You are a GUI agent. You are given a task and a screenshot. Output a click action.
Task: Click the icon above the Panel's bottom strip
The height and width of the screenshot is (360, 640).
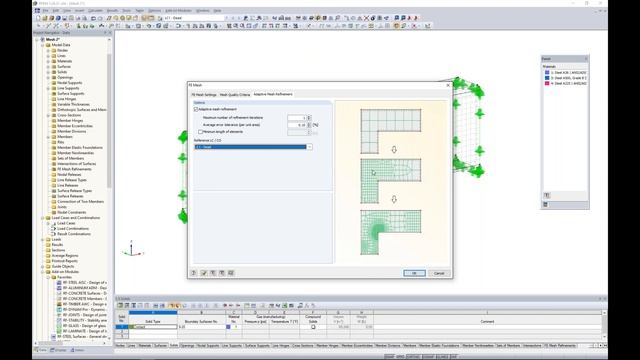pos(547,196)
